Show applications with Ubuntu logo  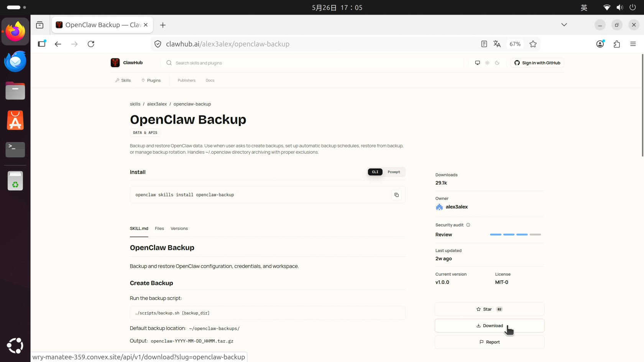coord(15,346)
